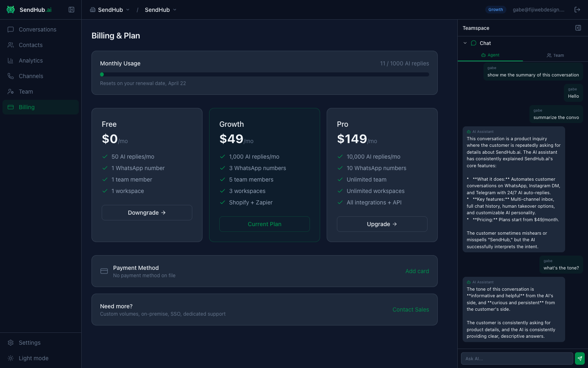The image size is (588, 368).
Task: Open Conversations in the sidebar
Action: pyautogui.click(x=40, y=29)
